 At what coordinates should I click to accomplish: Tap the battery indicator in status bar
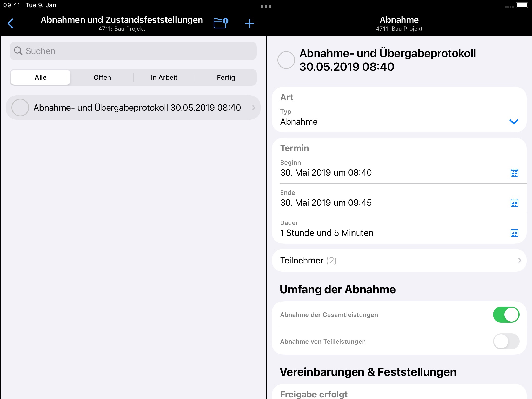pos(522,5)
